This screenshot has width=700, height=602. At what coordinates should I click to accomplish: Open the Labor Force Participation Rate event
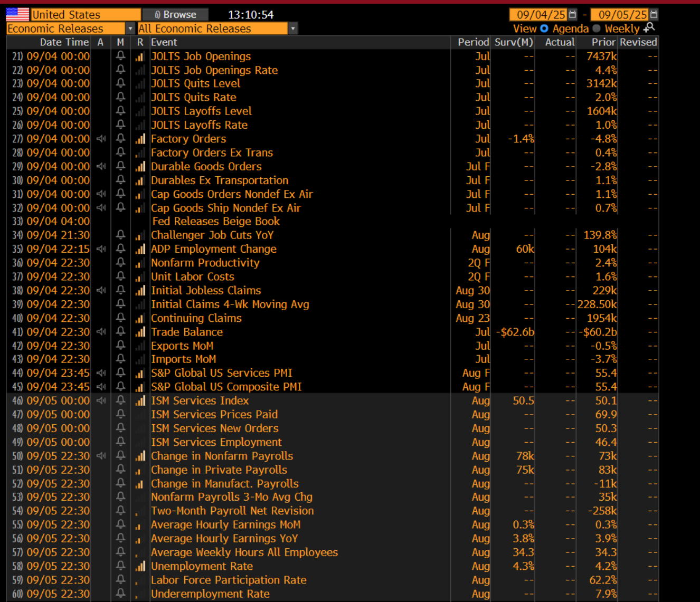point(229,580)
